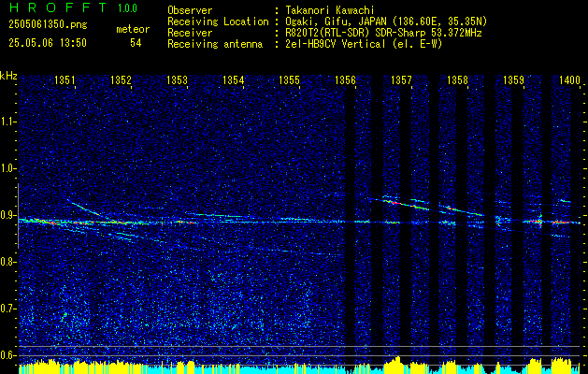Click the HROFFT program title
Image resolution: width=588 pixels, height=374 pixels.
[58, 7]
